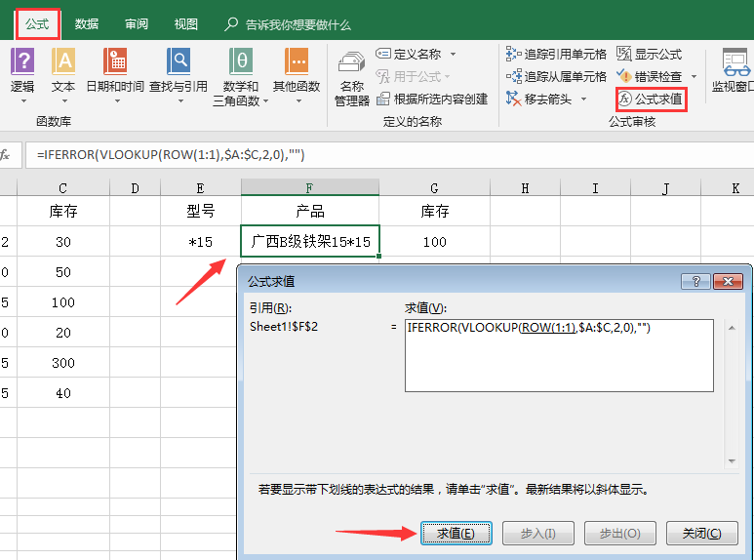
Task: Click 追踪引用单元格 trace precedents
Action: [x=556, y=54]
